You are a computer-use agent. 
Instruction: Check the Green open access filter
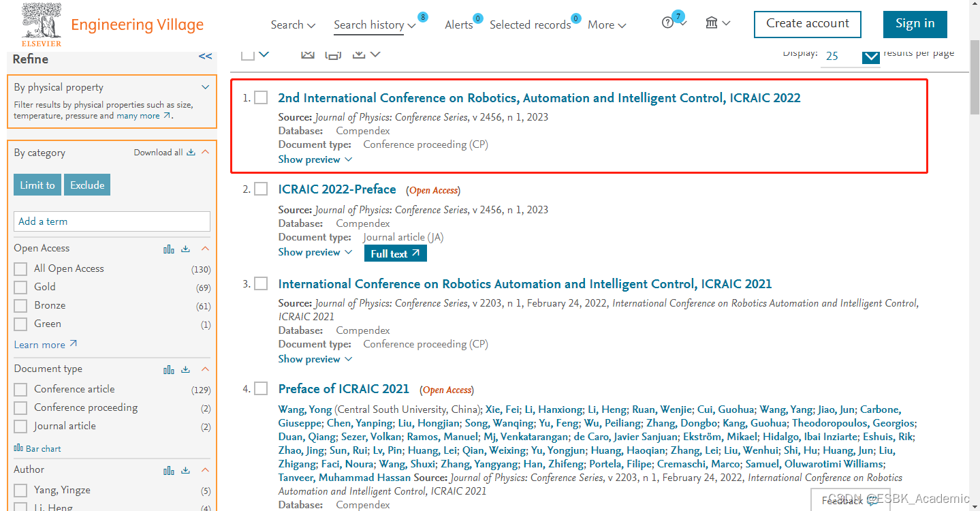click(x=20, y=324)
